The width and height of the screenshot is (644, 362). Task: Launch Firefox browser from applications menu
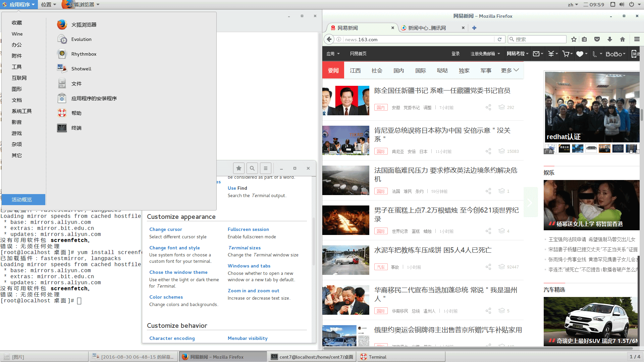[x=77, y=24]
